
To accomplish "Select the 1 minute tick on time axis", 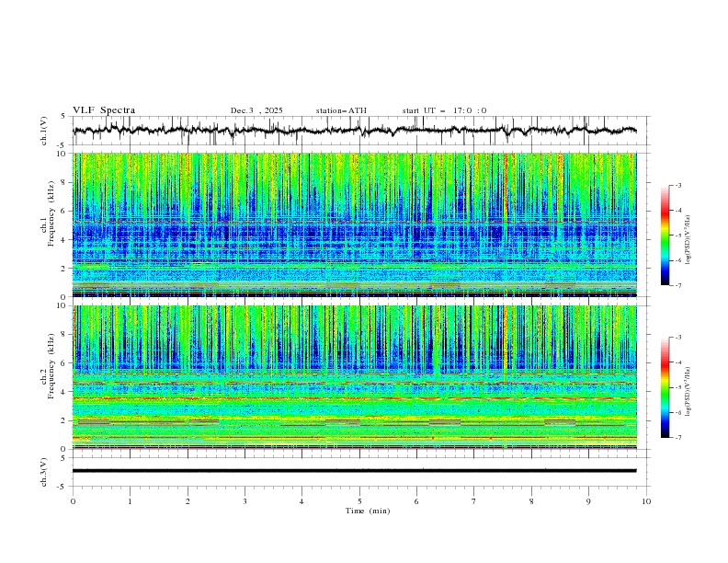I will pos(130,501).
